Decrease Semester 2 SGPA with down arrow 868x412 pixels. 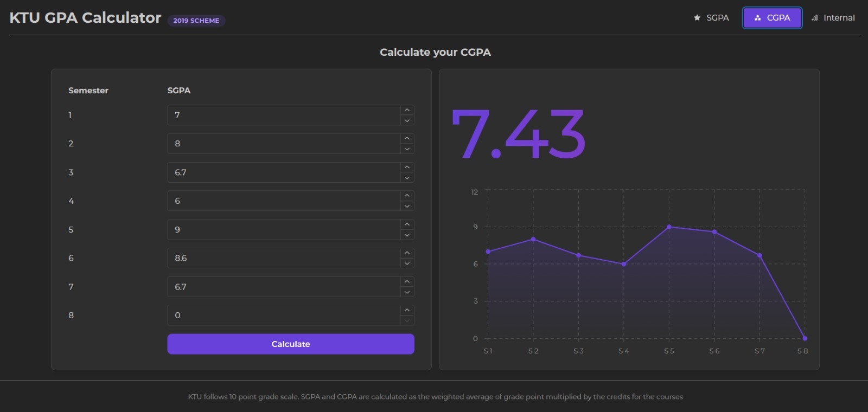(407, 149)
